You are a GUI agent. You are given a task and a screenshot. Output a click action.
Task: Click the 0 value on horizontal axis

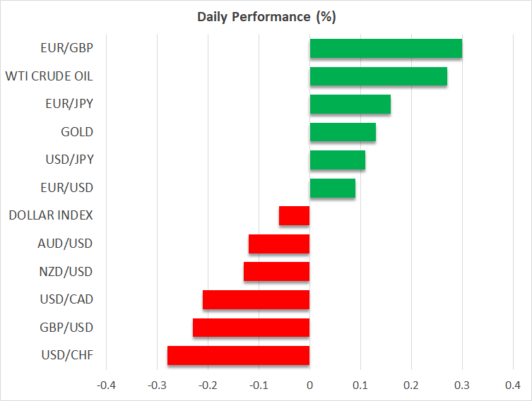pyautogui.click(x=309, y=385)
